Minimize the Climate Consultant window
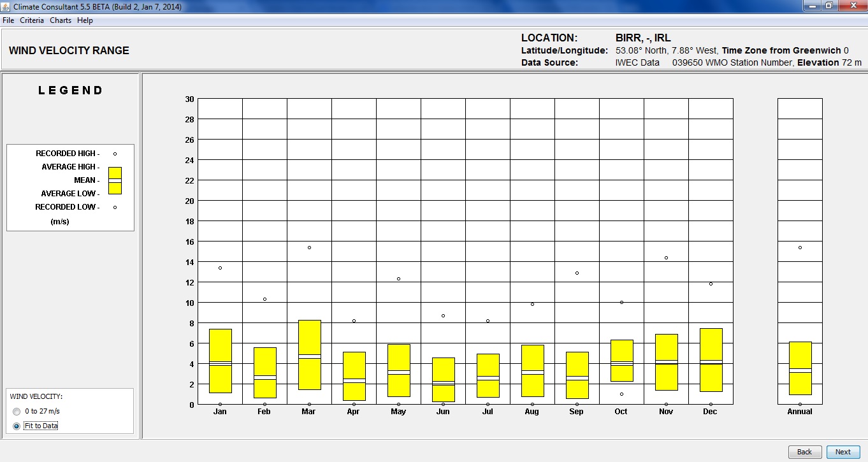This screenshot has width=868, height=462. click(811, 6)
